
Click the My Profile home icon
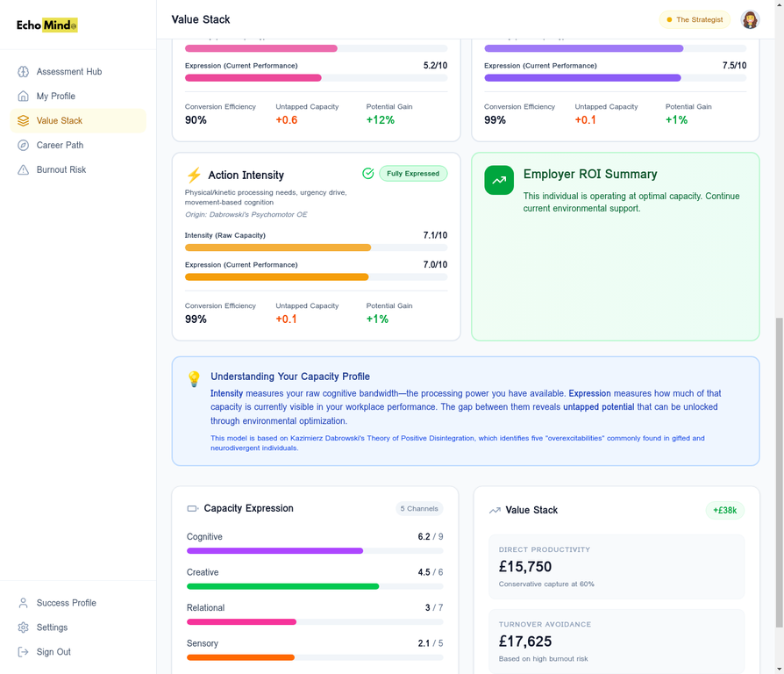pos(24,97)
